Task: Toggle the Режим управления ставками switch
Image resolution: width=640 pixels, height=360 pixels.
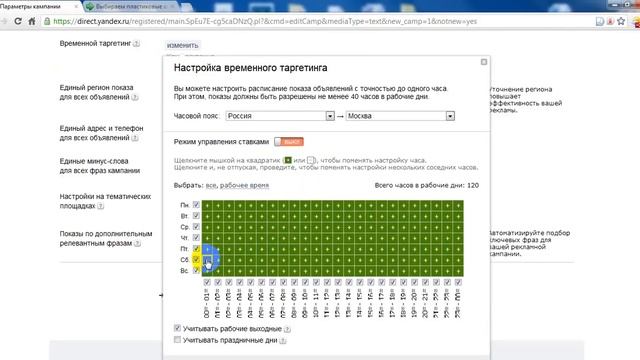Action: [289, 142]
